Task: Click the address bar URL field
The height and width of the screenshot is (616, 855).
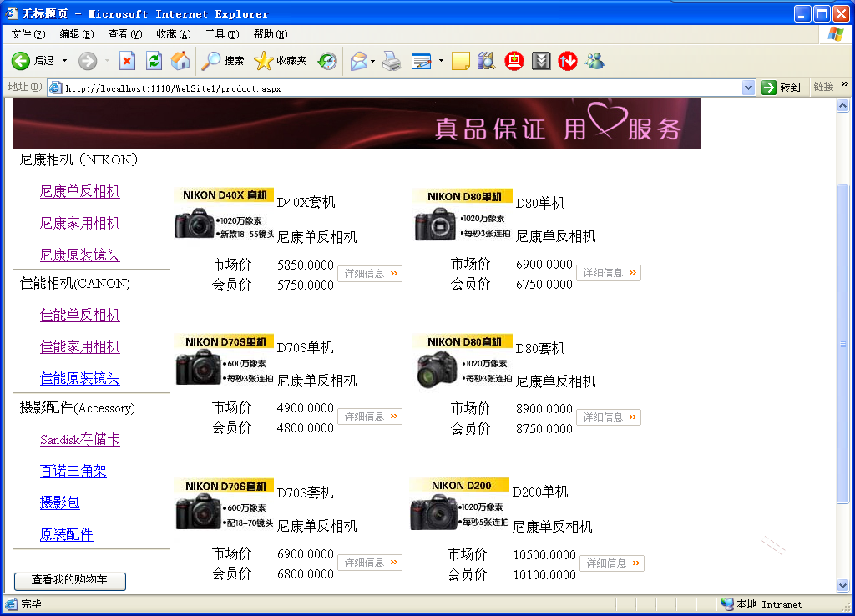Action: click(x=402, y=88)
